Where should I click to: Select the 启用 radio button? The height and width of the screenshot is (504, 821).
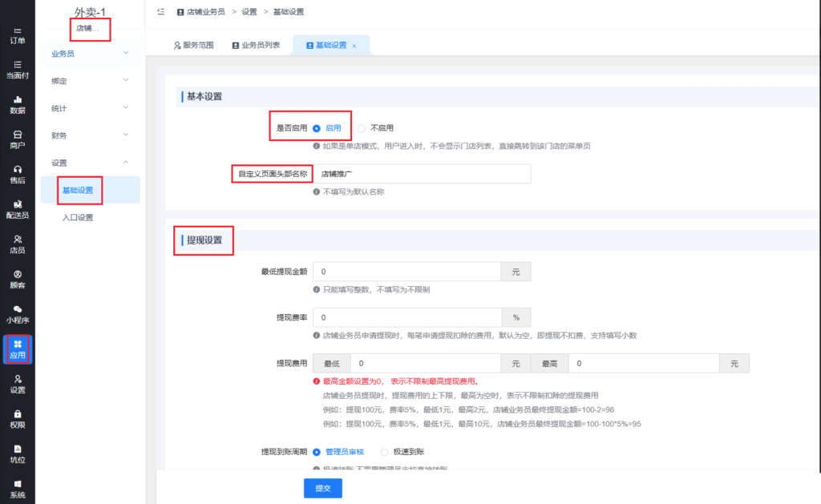coord(317,127)
